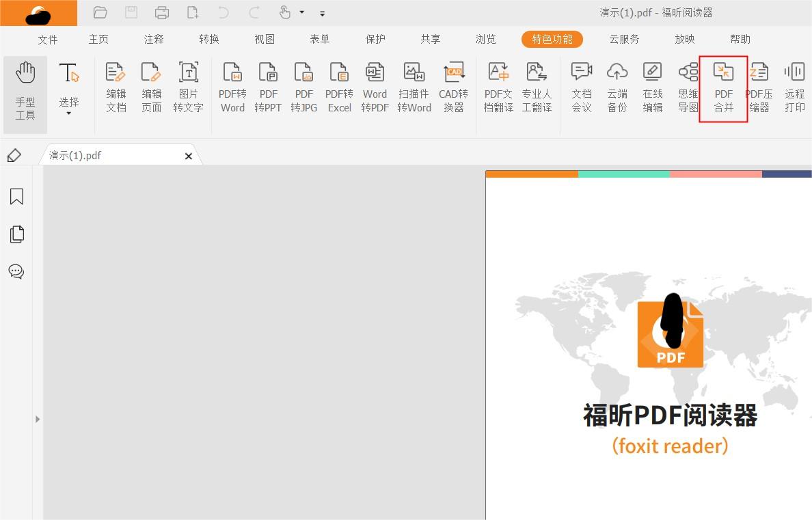Click the touch mode hand icon in the quick access bar
Image resolution: width=812 pixels, height=520 pixels.
pos(285,12)
